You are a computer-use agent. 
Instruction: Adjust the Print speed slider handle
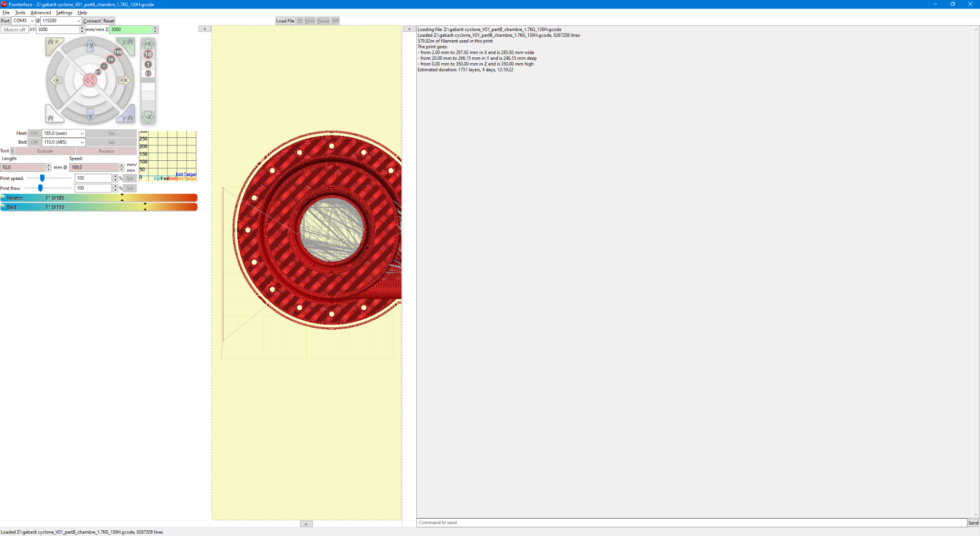tap(42, 178)
